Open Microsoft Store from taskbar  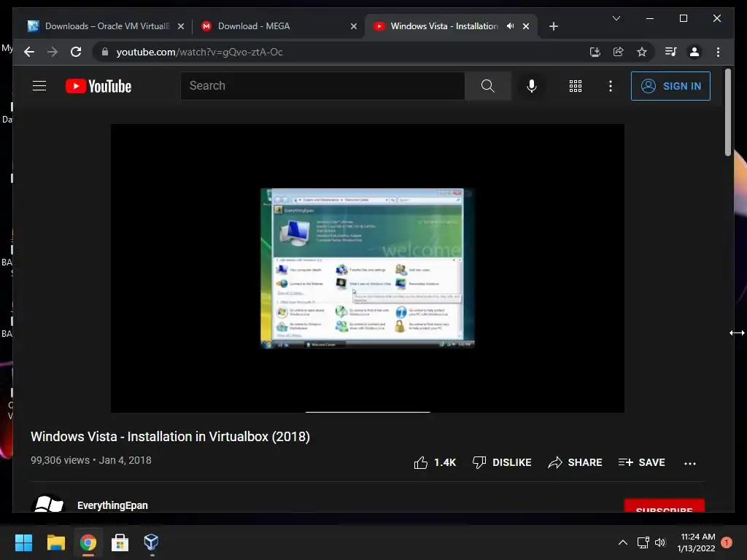pos(120,542)
